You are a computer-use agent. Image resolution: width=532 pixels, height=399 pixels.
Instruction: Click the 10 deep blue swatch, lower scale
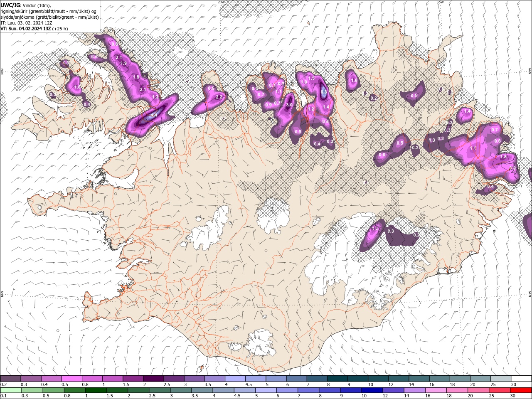(372, 390)
